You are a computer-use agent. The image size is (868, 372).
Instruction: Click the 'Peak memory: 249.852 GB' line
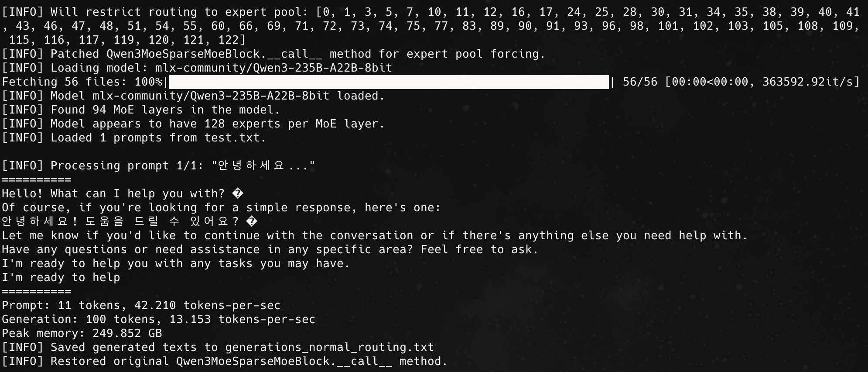click(82, 334)
